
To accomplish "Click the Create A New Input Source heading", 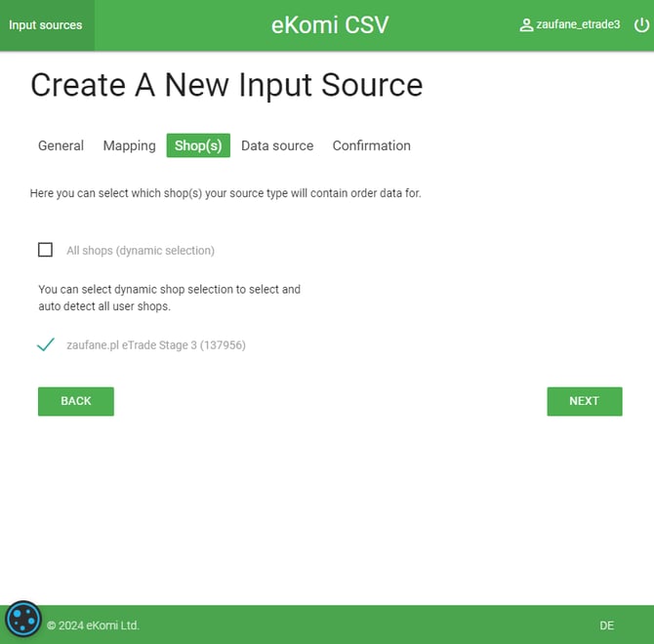I will click(226, 85).
